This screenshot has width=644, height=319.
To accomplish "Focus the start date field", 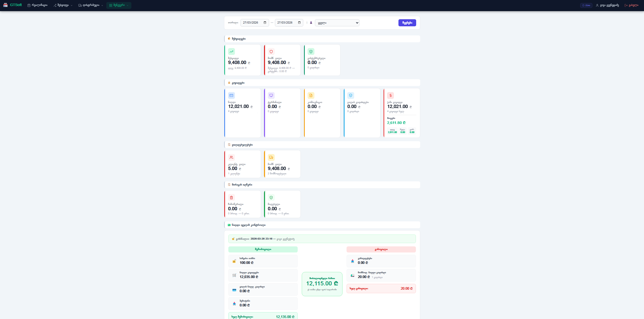I will point(255,23).
